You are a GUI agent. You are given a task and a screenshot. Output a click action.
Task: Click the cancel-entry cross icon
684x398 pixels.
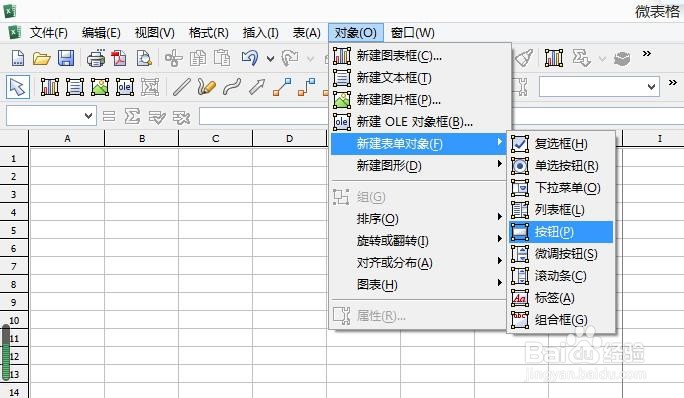[x=181, y=117]
